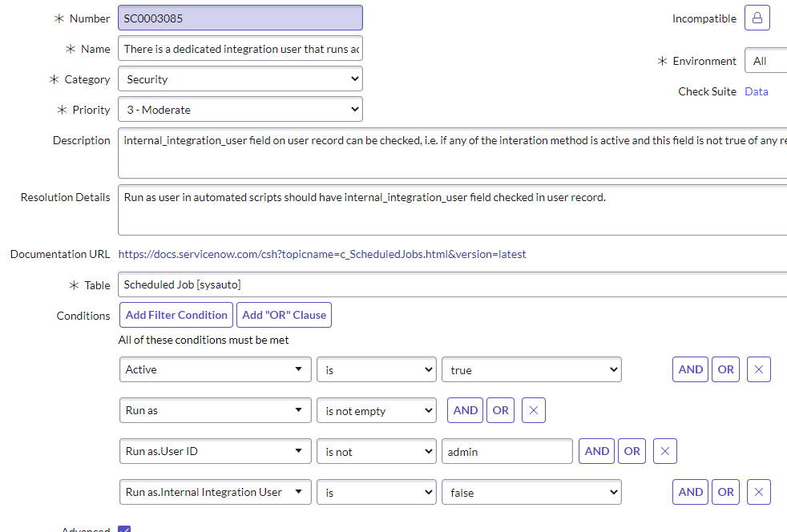Click the Conditions label
Image resolution: width=787 pixels, height=532 pixels.
tap(83, 316)
